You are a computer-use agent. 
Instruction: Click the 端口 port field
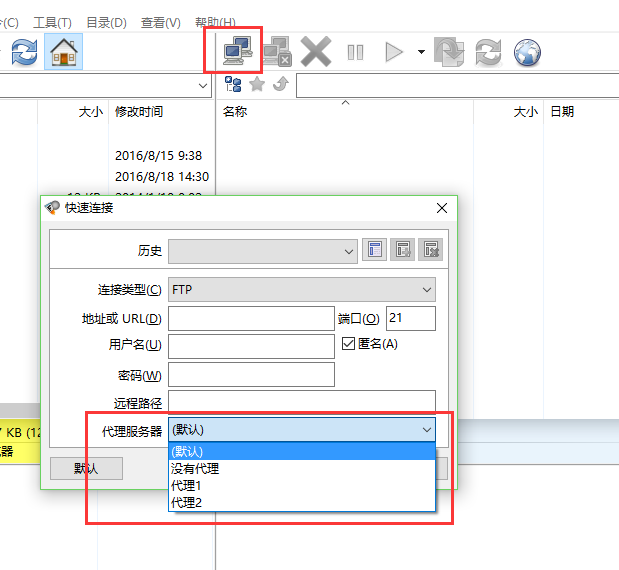coord(410,319)
